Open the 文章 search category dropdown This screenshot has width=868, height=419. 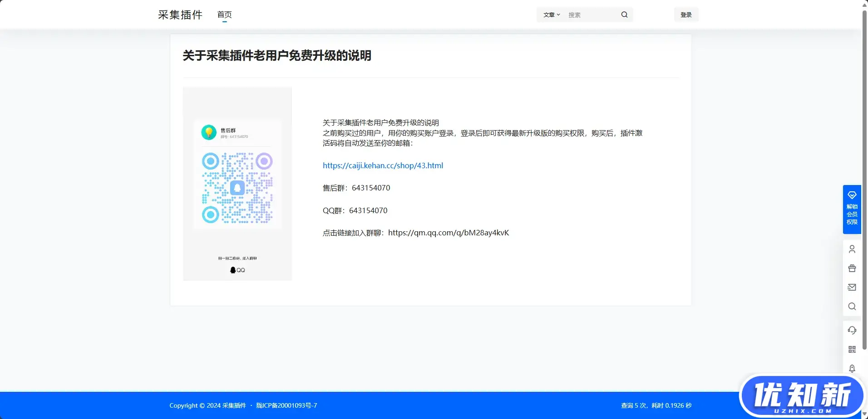[x=551, y=15]
